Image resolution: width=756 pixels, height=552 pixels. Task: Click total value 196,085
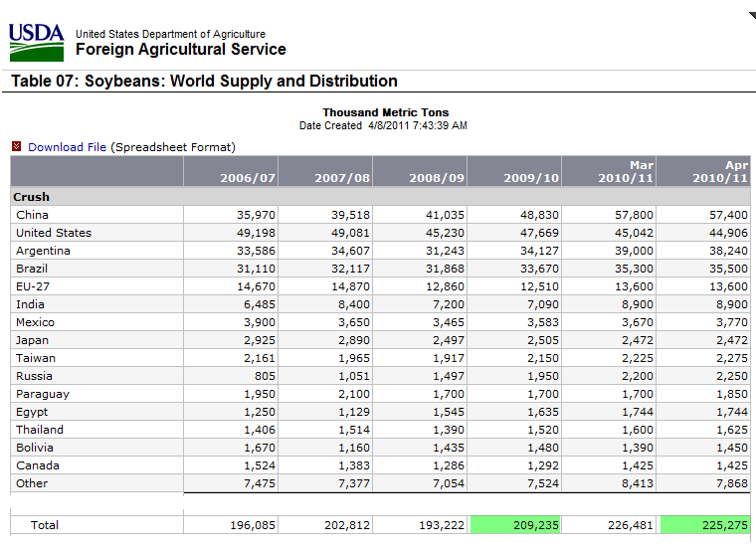pyautogui.click(x=253, y=525)
